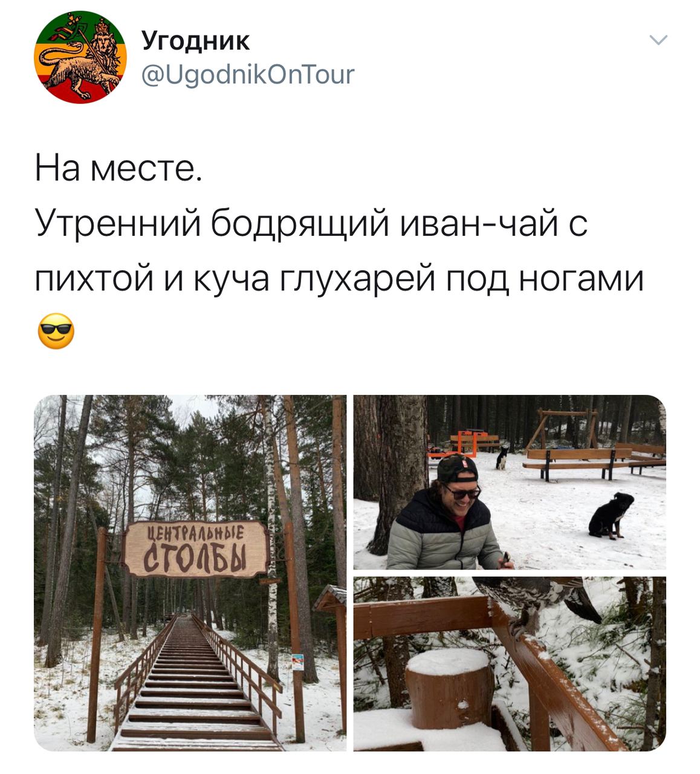Open the photo of man with dogs

(x=510, y=482)
